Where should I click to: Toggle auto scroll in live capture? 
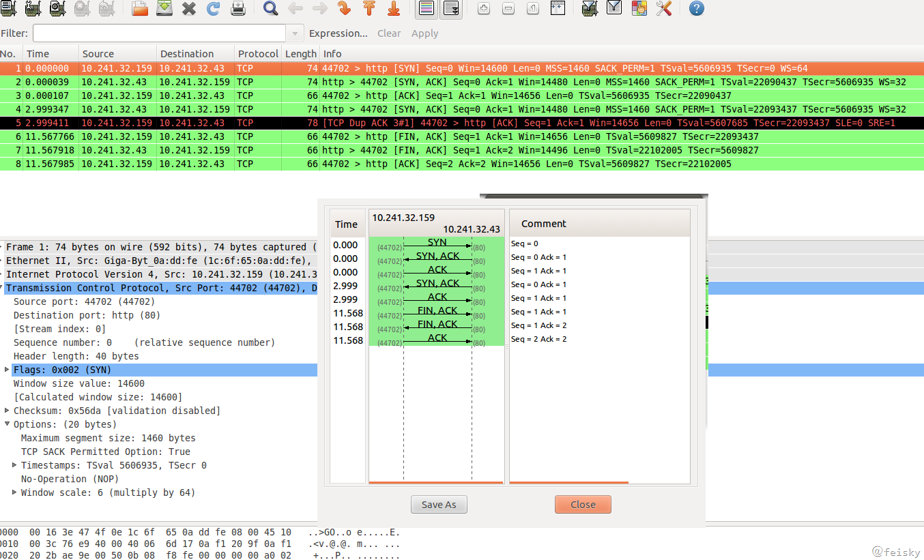450,9
